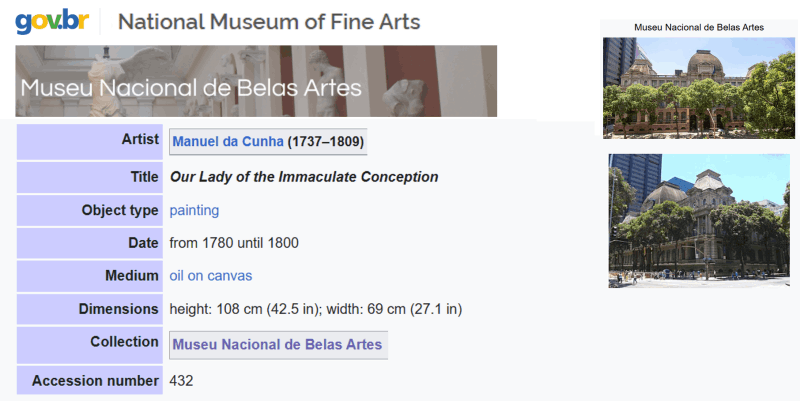Click the height and width dimensions text
800x401 pixels.
(x=315, y=309)
